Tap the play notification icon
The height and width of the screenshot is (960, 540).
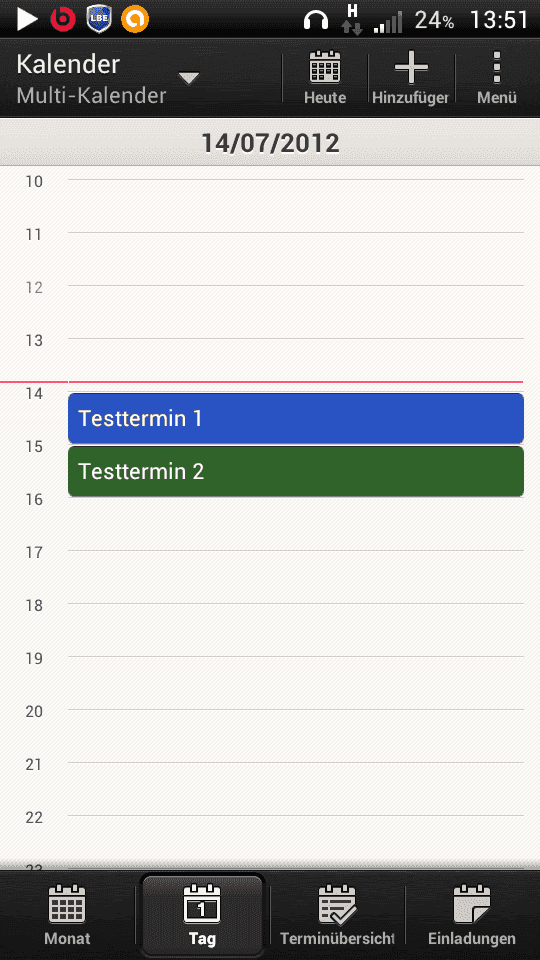26,20
